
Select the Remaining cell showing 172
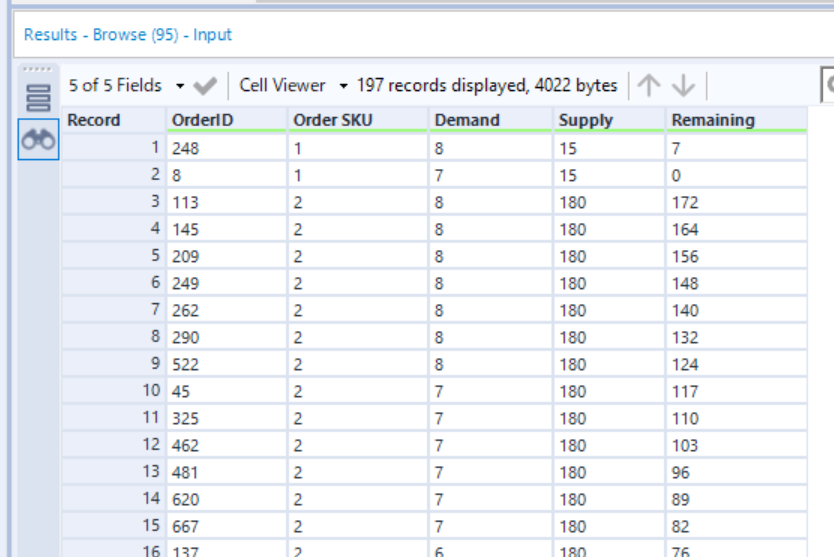point(737,202)
